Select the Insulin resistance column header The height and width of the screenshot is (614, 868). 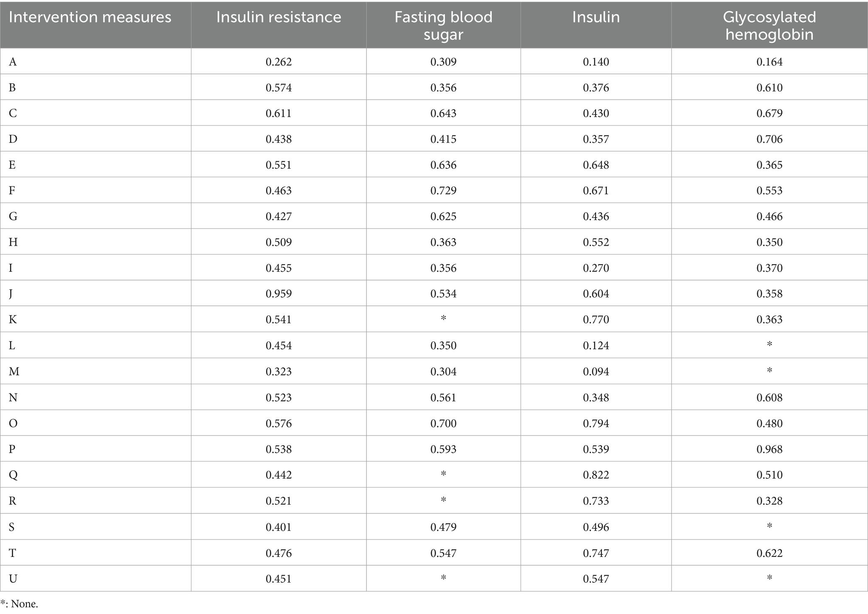279,17
